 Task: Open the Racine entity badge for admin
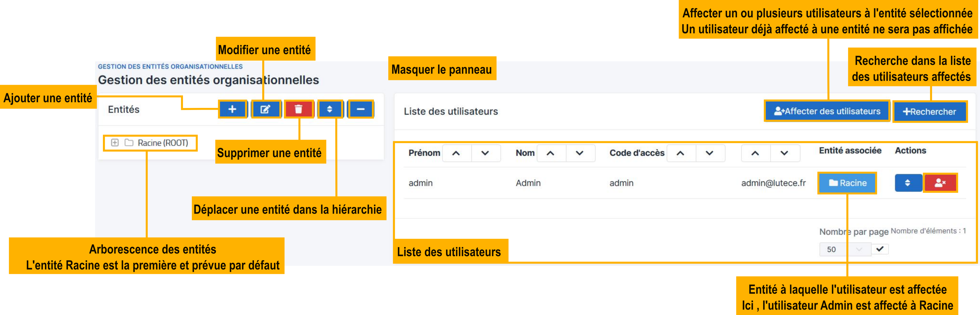pyautogui.click(x=847, y=183)
